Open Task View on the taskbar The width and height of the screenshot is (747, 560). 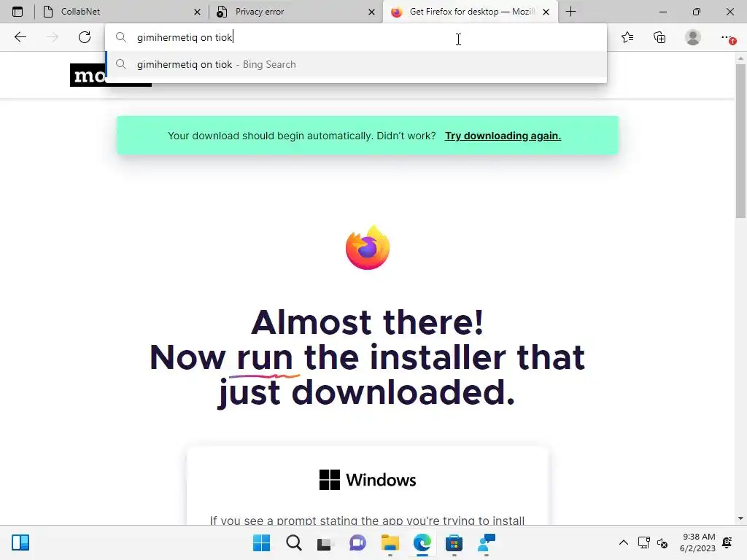(x=325, y=542)
